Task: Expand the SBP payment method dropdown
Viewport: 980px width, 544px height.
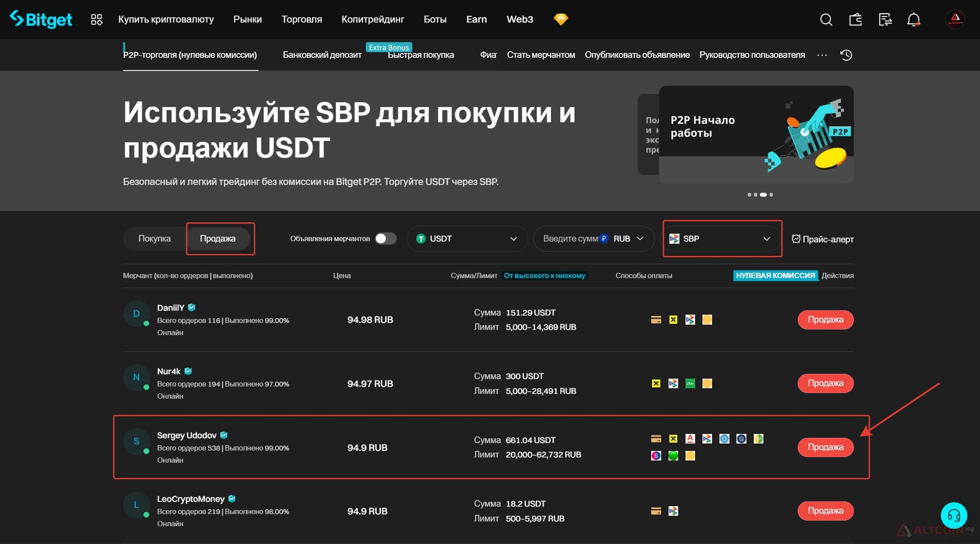Action: point(722,239)
